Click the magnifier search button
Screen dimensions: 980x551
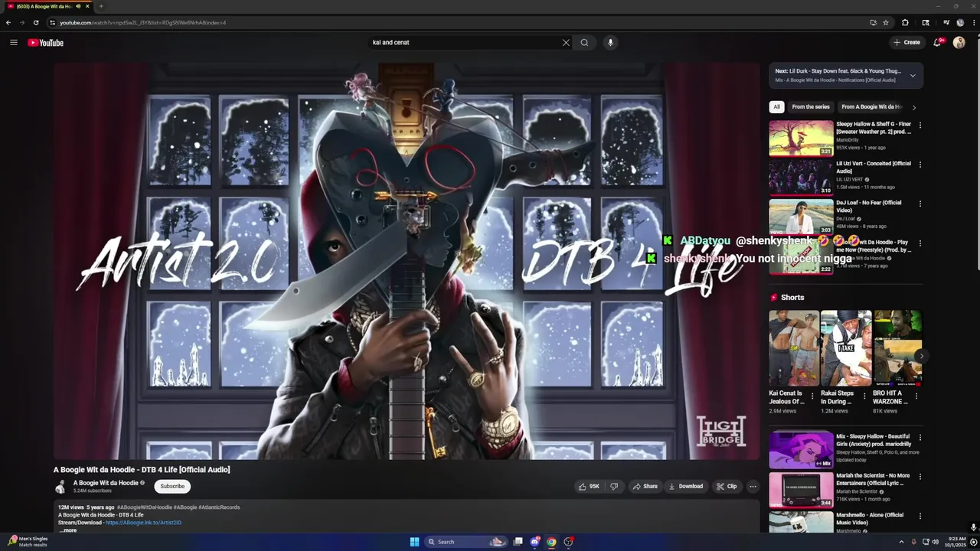pyautogui.click(x=584, y=43)
